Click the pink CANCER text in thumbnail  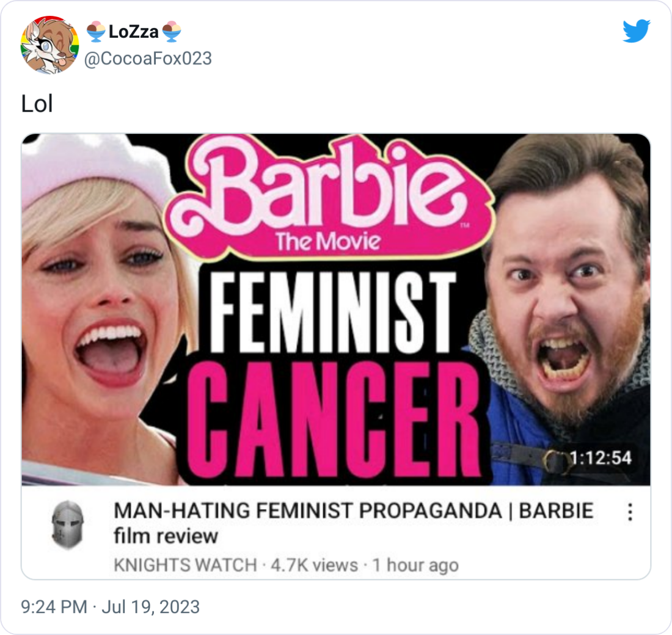tap(334, 420)
